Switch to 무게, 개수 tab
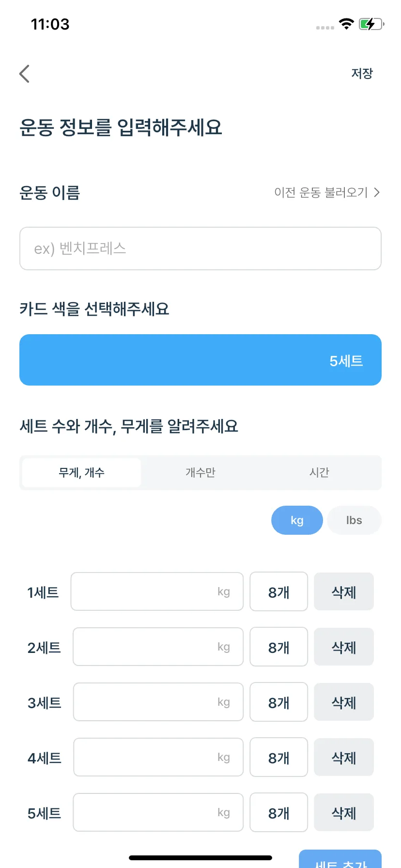This screenshot has width=401, height=868. point(81,473)
